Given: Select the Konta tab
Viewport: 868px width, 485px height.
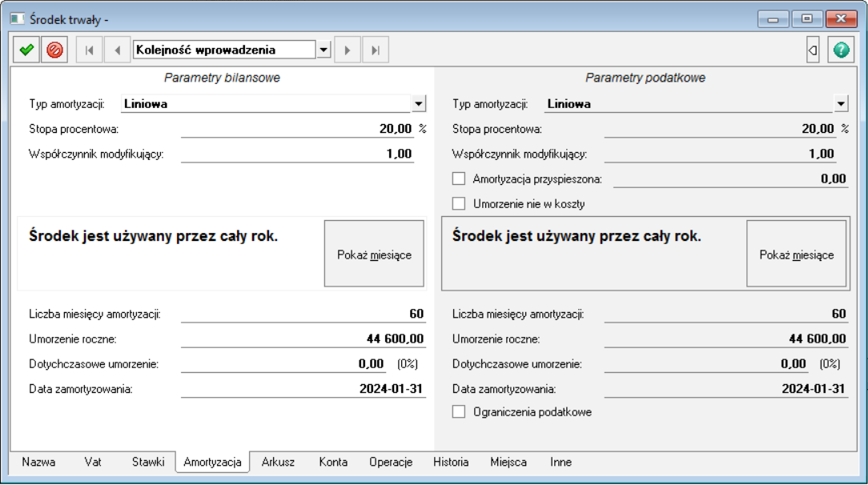Looking at the screenshot, I should pos(333,462).
